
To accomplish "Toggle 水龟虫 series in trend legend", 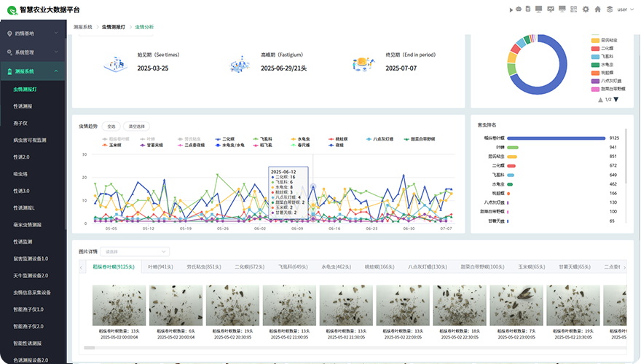I will pyautogui.click(x=300, y=138).
